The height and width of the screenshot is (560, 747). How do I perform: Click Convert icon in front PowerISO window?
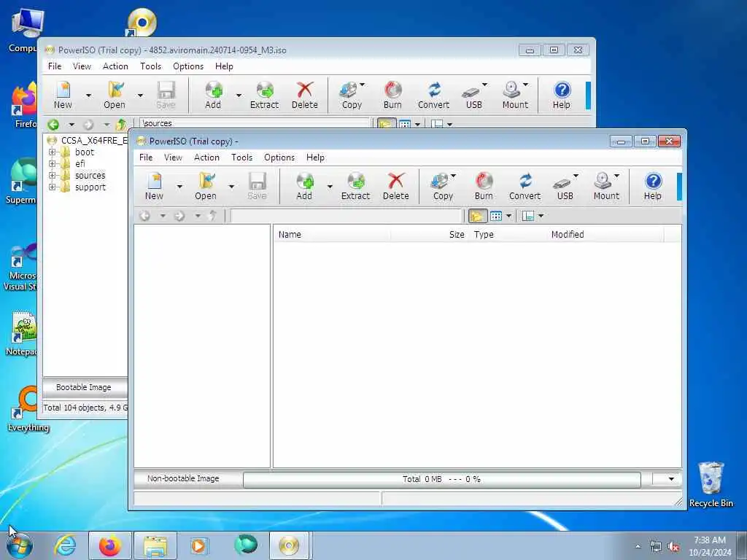point(525,186)
